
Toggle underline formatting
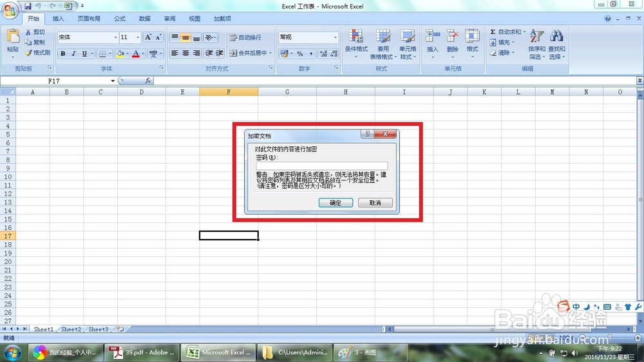coord(84,53)
